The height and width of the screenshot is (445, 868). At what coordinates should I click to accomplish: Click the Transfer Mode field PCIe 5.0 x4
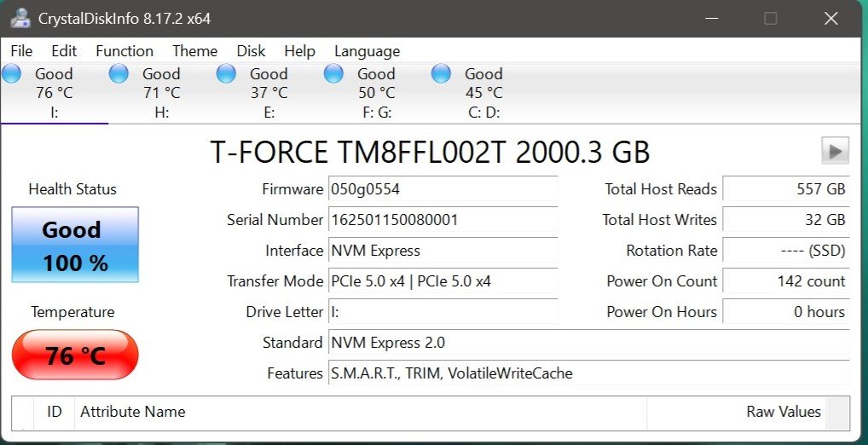point(443,281)
